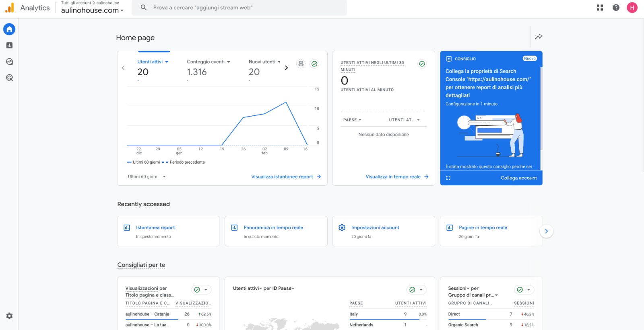Image resolution: width=644 pixels, height=330 pixels.
Task: Click Impostazioni account gear icon
Action: pos(342,228)
